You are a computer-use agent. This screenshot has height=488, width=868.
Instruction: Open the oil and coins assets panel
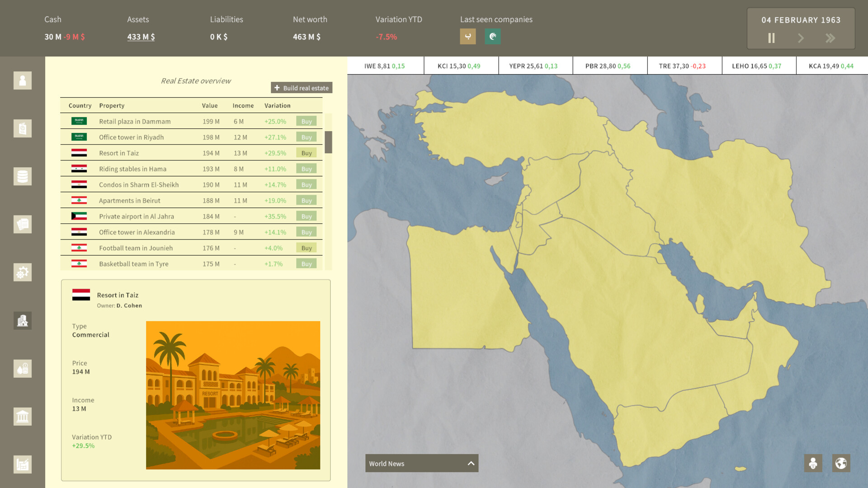pos(22,368)
